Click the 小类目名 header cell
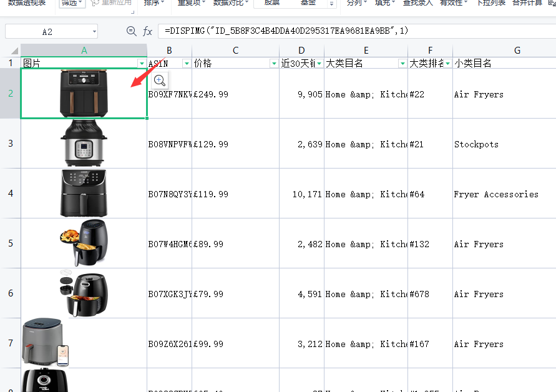556x392 pixels. [x=504, y=64]
